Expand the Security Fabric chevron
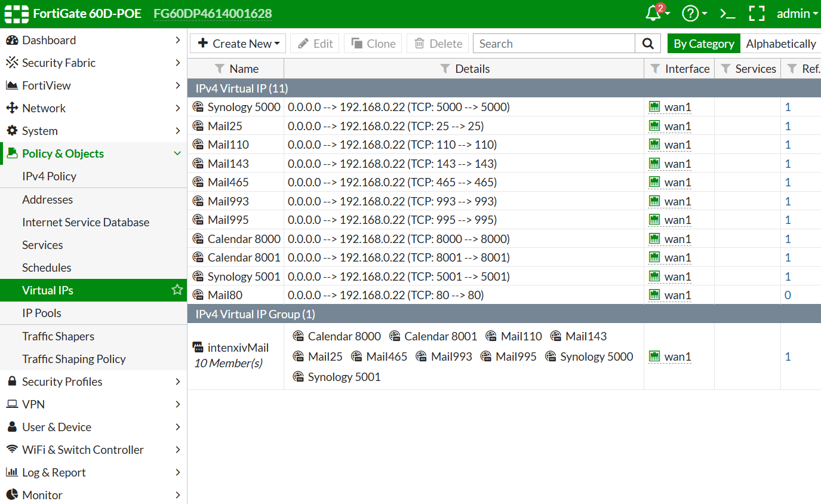 point(177,63)
